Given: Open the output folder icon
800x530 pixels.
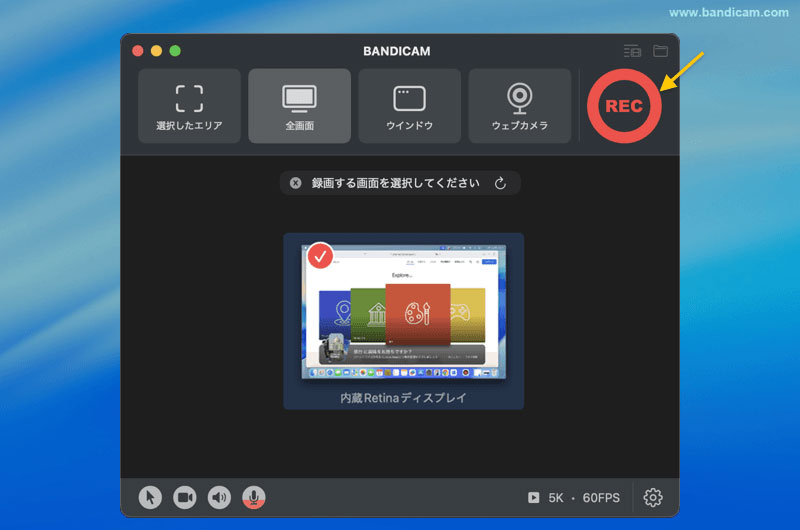Looking at the screenshot, I should coord(661,51).
